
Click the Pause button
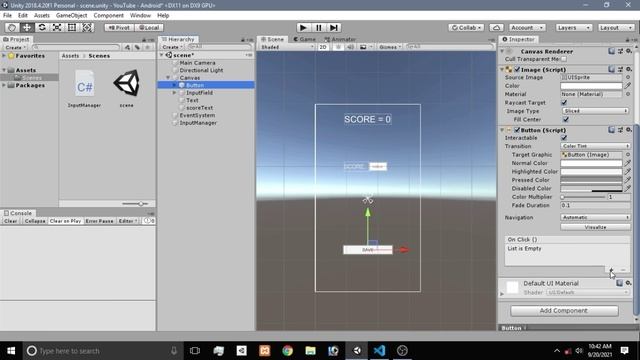click(x=318, y=27)
